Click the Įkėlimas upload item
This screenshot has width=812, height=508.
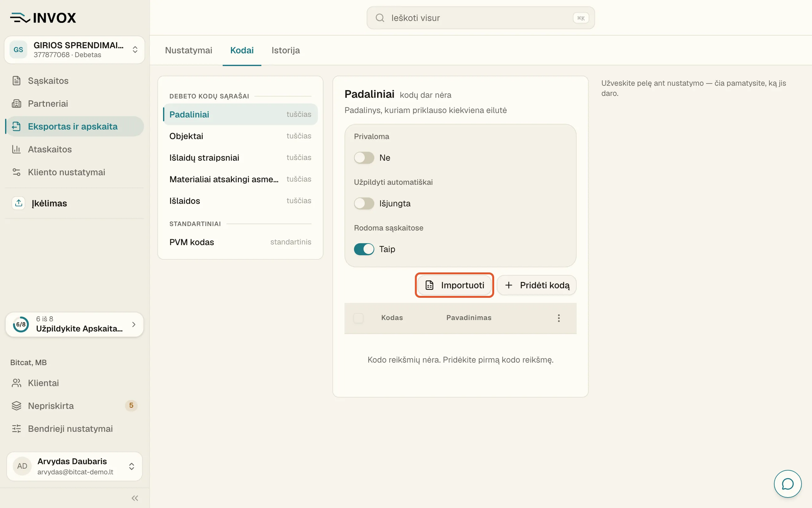click(75, 203)
